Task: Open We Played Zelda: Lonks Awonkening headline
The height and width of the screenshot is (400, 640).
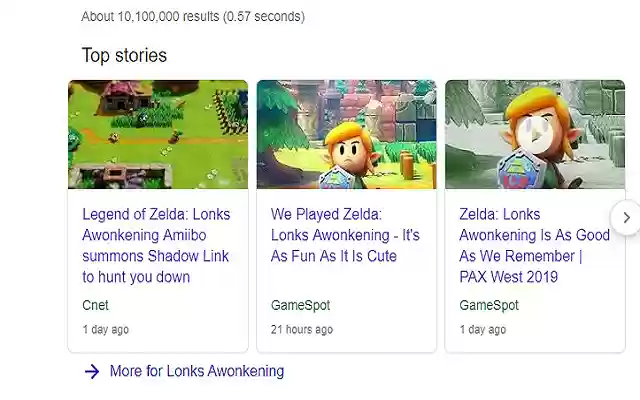Action: (x=345, y=235)
